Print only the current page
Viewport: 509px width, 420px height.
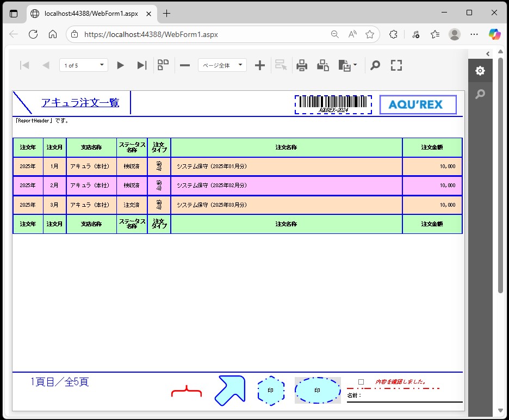point(323,65)
